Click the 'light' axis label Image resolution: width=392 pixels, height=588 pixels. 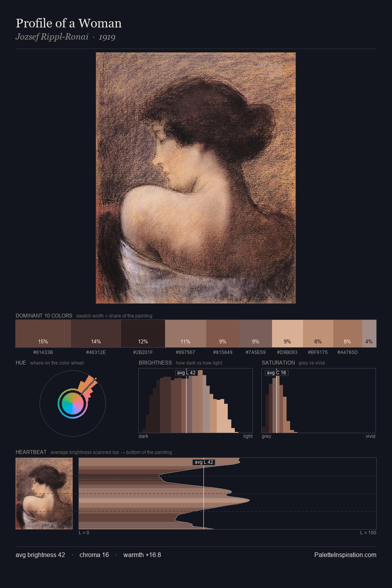tap(248, 436)
